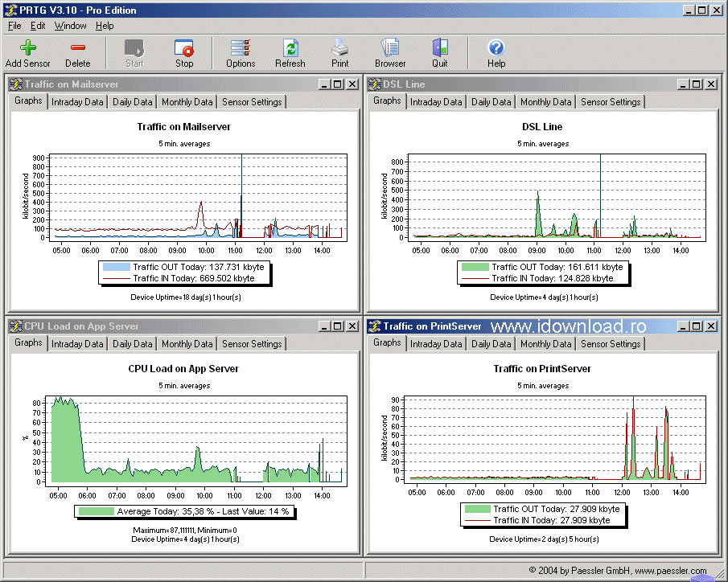Screen dimensions: 728x582
Task: Click the Quit toolbar icon
Action: click(440, 47)
